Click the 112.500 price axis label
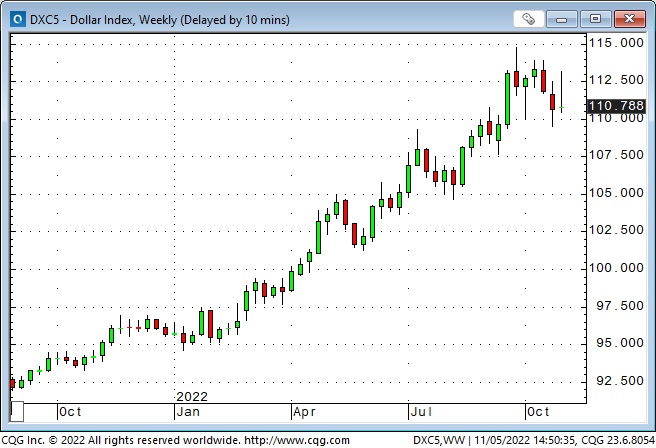656x448 pixels. 616,80
